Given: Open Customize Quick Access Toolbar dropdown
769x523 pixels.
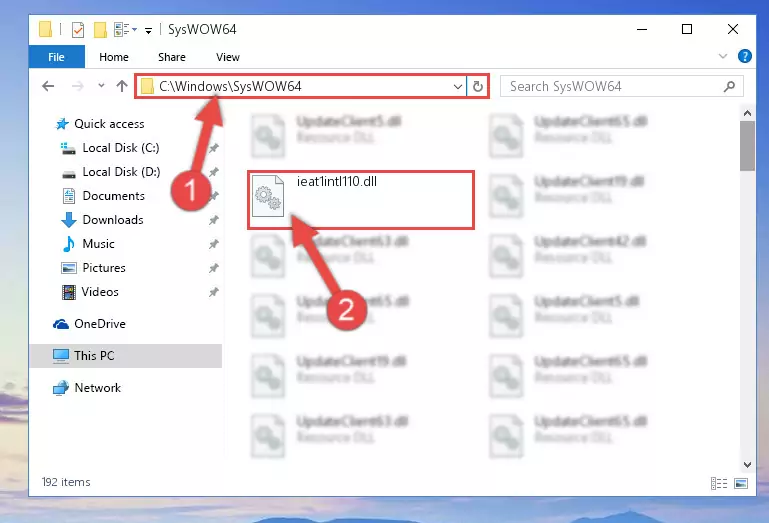Looking at the screenshot, I should [x=148, y=31].
